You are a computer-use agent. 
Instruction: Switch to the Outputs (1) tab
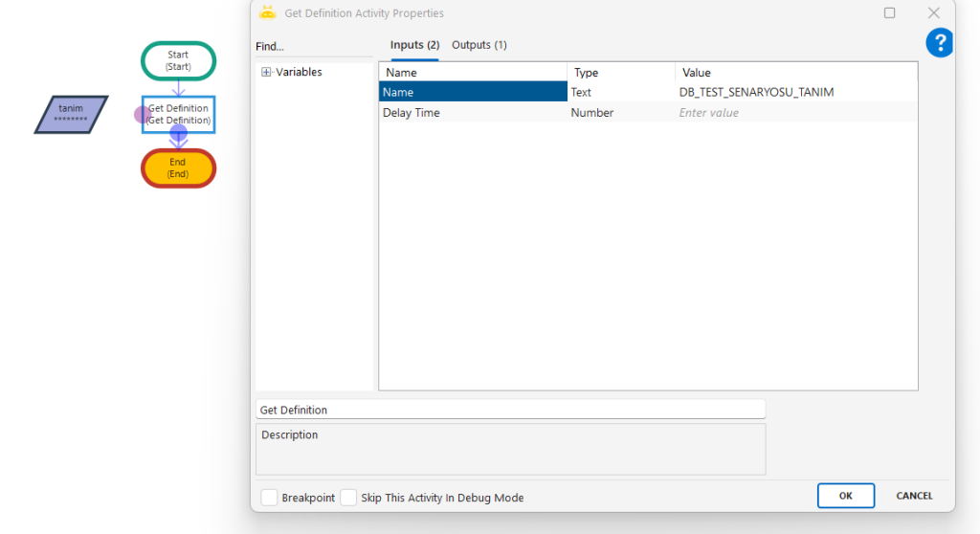[479, 45]
